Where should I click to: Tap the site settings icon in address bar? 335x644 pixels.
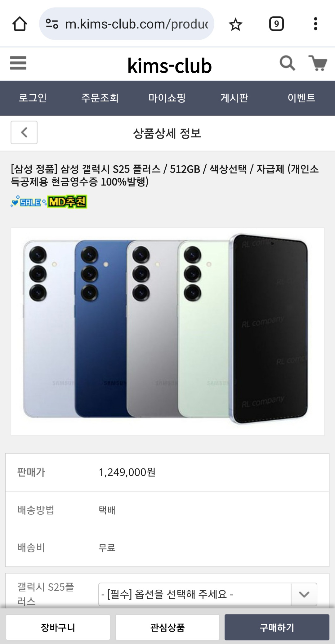click(x=52, y=24)
